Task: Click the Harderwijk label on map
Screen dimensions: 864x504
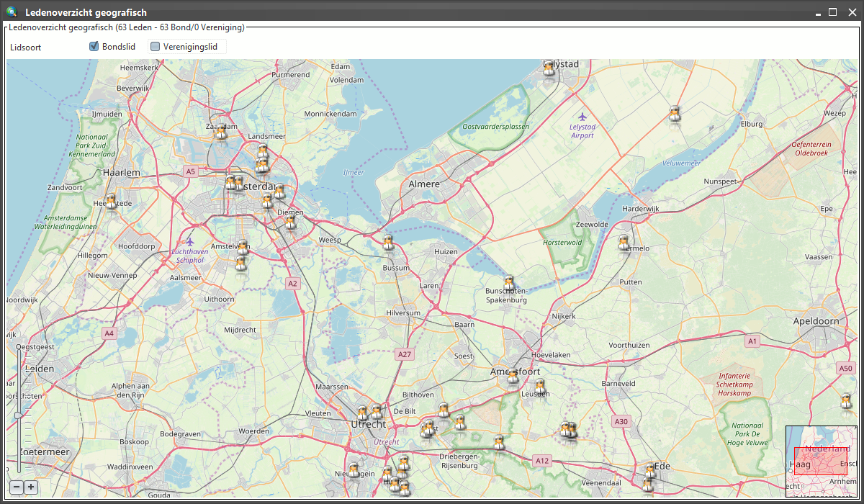Action: 641,209
